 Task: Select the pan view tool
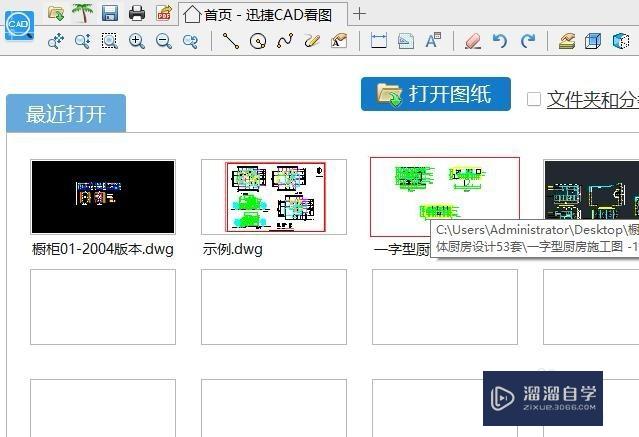56,41
